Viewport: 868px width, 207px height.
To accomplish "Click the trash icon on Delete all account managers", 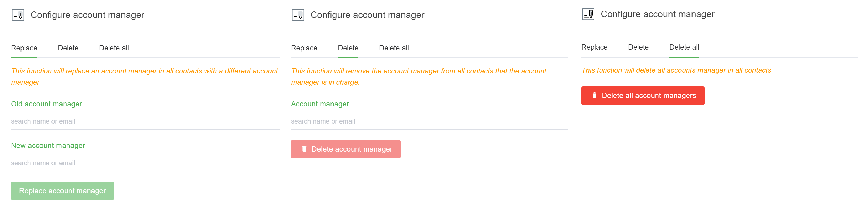I will (x=594, y=96).
